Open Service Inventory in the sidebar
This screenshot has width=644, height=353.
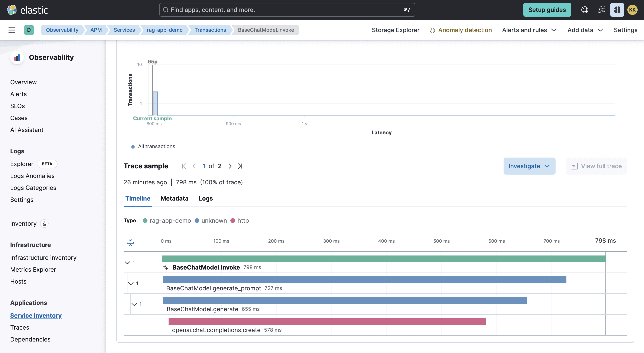(x=36, y=315)
